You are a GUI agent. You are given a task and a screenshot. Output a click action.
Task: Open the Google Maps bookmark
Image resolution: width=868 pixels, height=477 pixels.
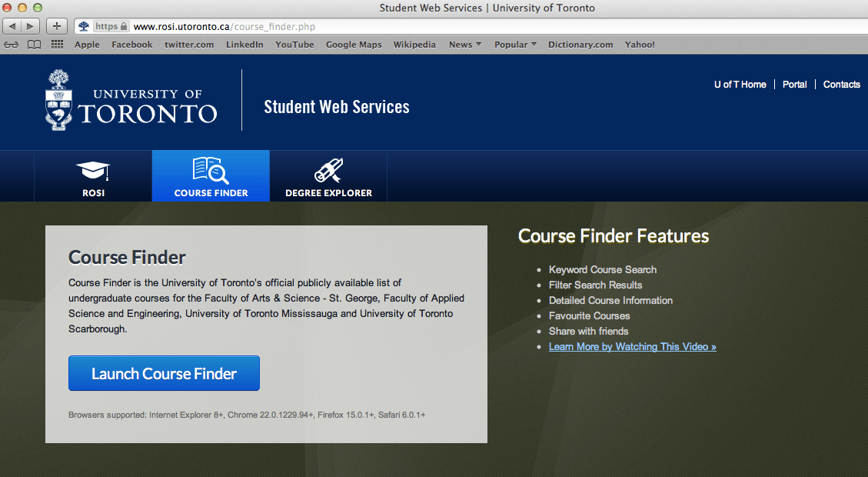point(354,45)
